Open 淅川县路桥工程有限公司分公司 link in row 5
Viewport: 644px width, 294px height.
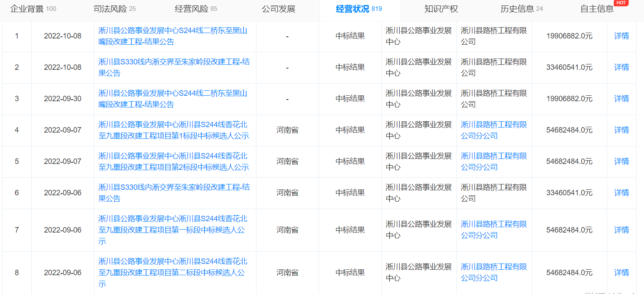coord(494,161)
